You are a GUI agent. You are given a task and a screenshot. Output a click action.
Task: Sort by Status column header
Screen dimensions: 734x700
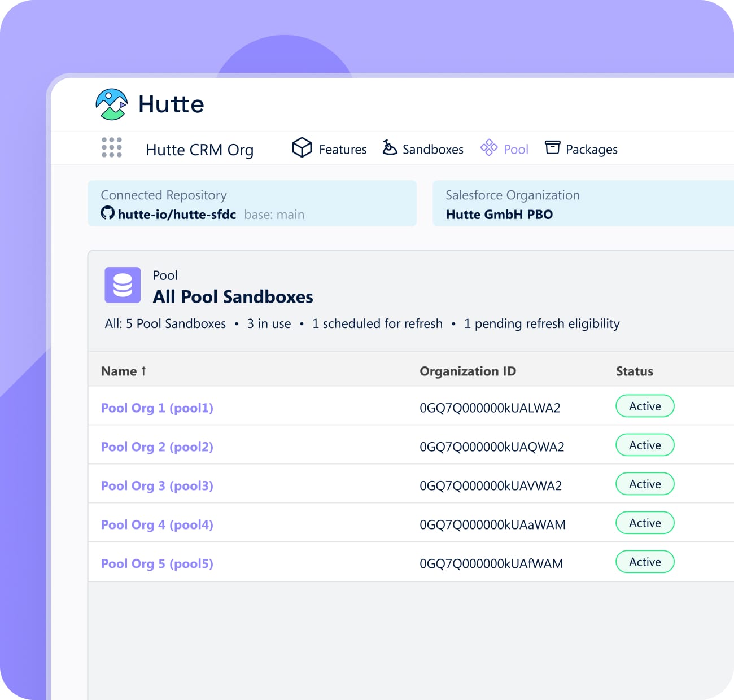[x=634, y=371]
